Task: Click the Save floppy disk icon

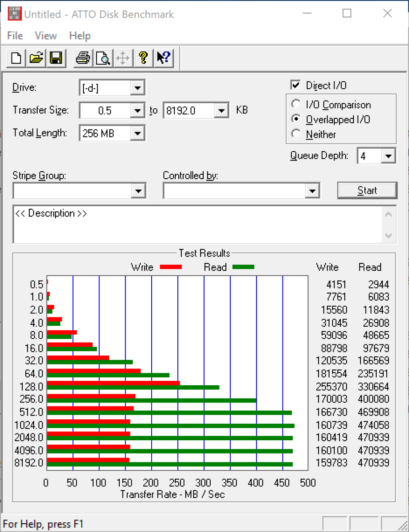Action: (56, 58)
